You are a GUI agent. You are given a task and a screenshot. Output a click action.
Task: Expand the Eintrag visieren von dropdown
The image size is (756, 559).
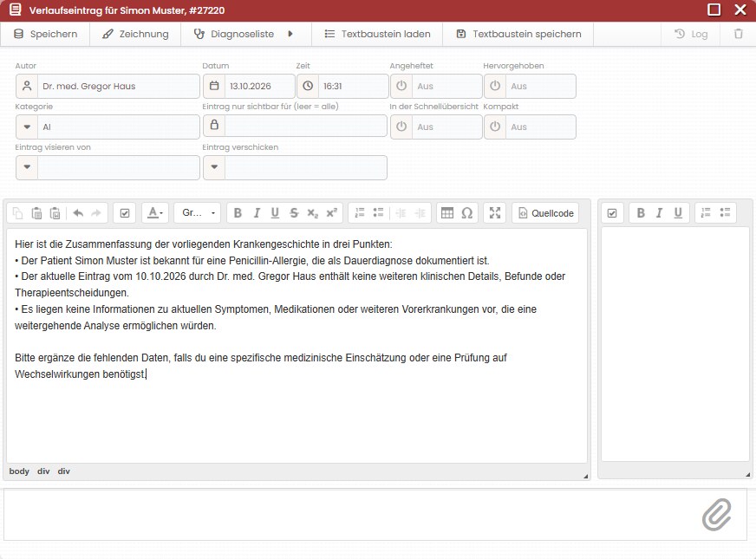pyautogui.click(x=27, y=167)
